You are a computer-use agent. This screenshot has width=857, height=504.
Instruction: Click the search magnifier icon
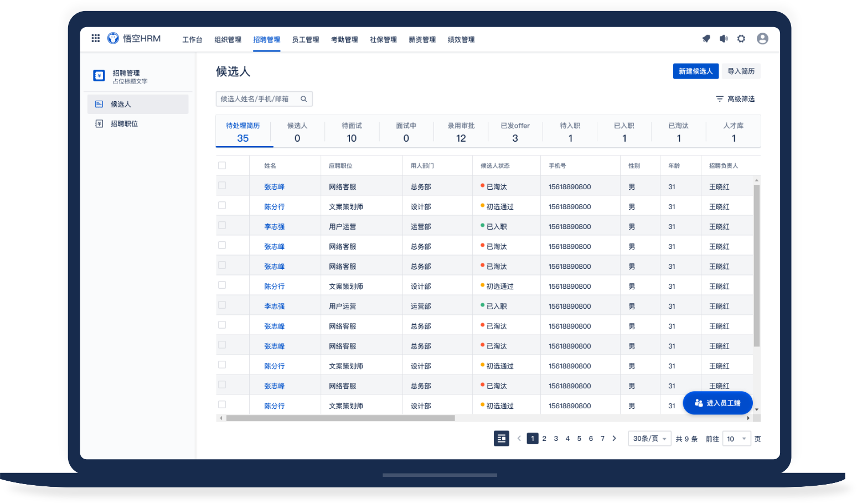coord(303,99)
